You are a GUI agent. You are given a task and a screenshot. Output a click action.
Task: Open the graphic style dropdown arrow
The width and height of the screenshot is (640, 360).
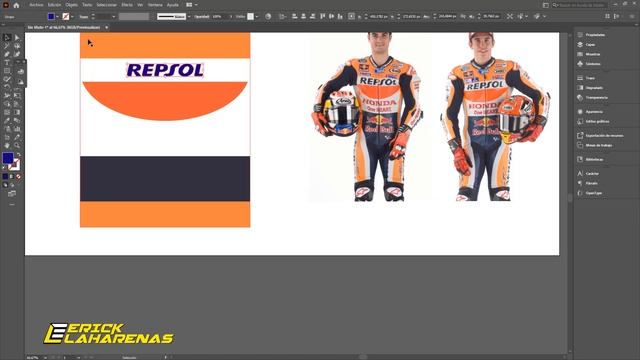[x=256, y=16]
